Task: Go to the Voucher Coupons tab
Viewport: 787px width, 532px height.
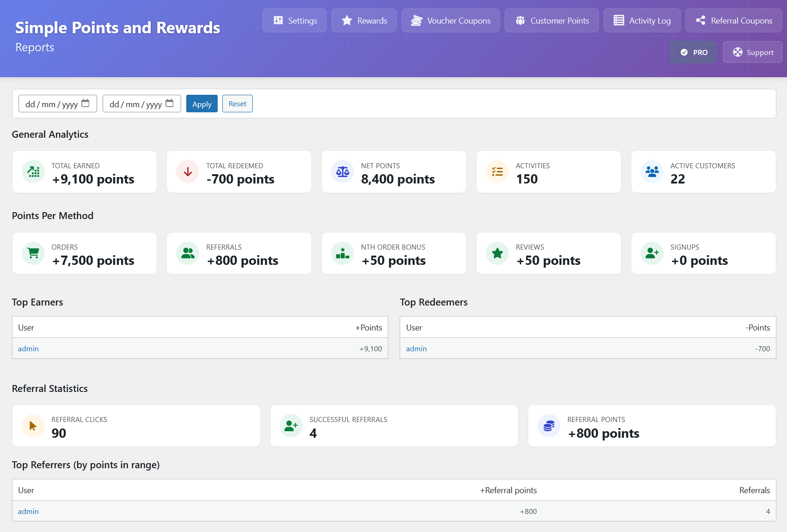Action: point(451,20)
